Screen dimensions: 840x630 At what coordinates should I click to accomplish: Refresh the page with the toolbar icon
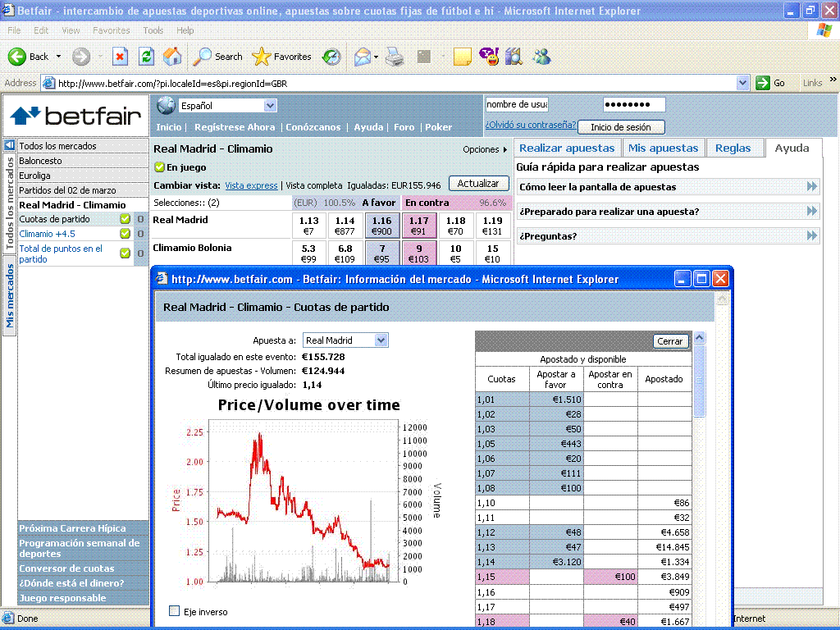pos(146,57)
